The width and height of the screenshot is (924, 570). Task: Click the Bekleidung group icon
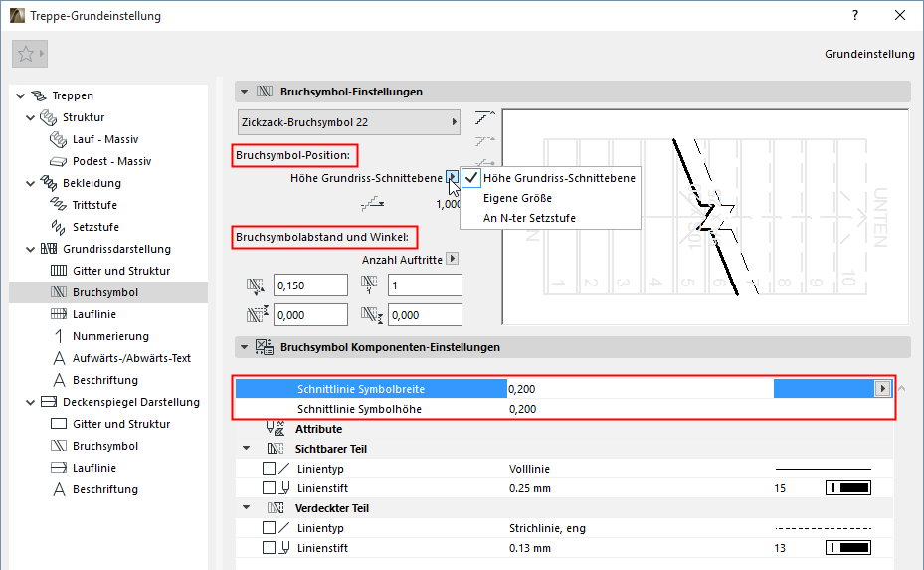point(49,183)
